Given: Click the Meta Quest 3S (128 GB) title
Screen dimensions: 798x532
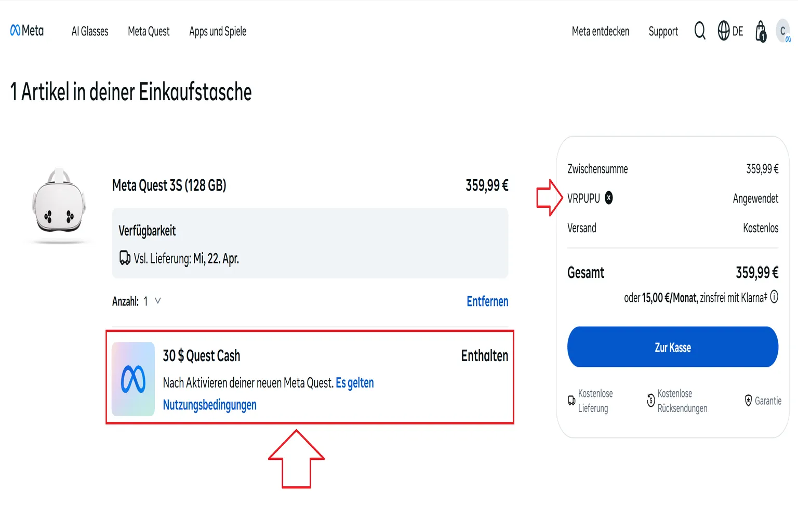Looking at the screenshot, I should (x=169, y=185).
